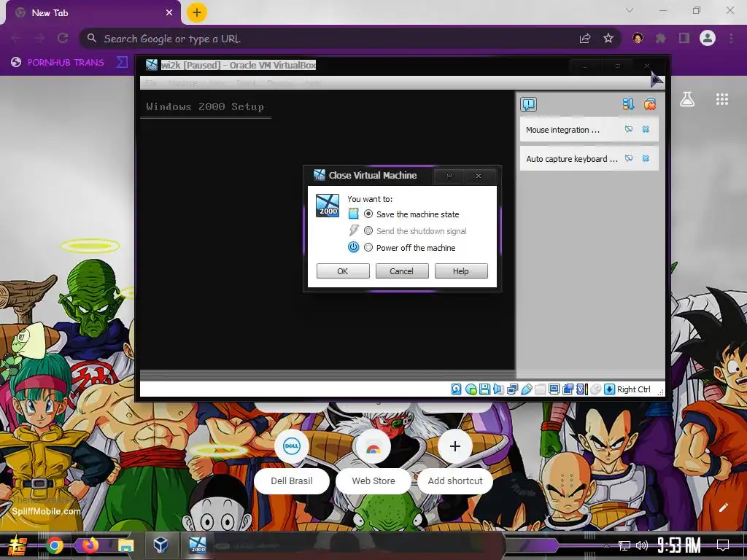Open the Windows Start button
Screen dimensions: 747x560
pyautogui.click(x=18, y=545)
